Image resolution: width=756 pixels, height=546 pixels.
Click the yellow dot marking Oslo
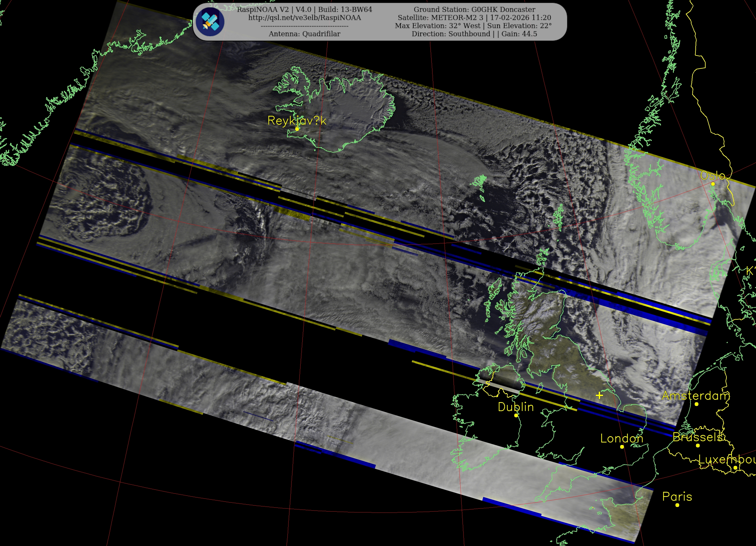point(713,184)
